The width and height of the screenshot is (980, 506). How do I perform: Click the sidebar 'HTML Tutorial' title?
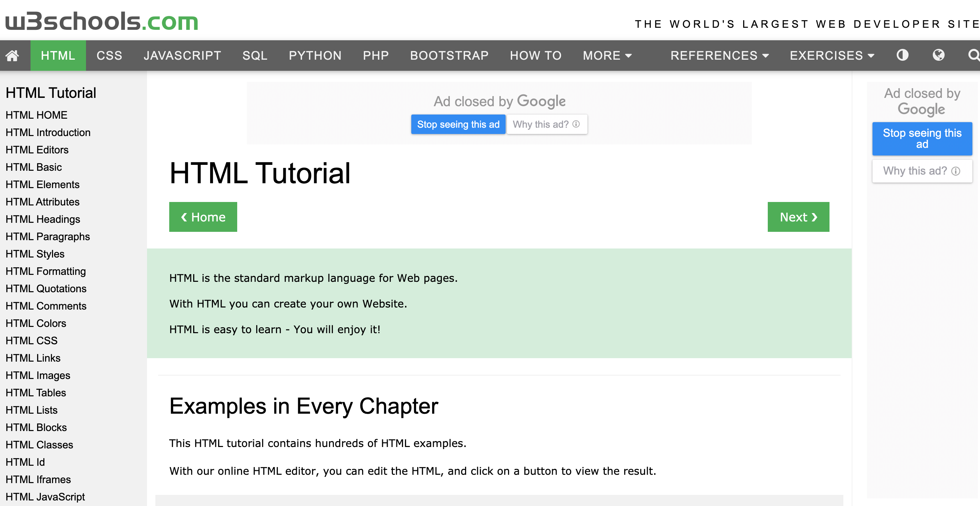pos(51,93)
